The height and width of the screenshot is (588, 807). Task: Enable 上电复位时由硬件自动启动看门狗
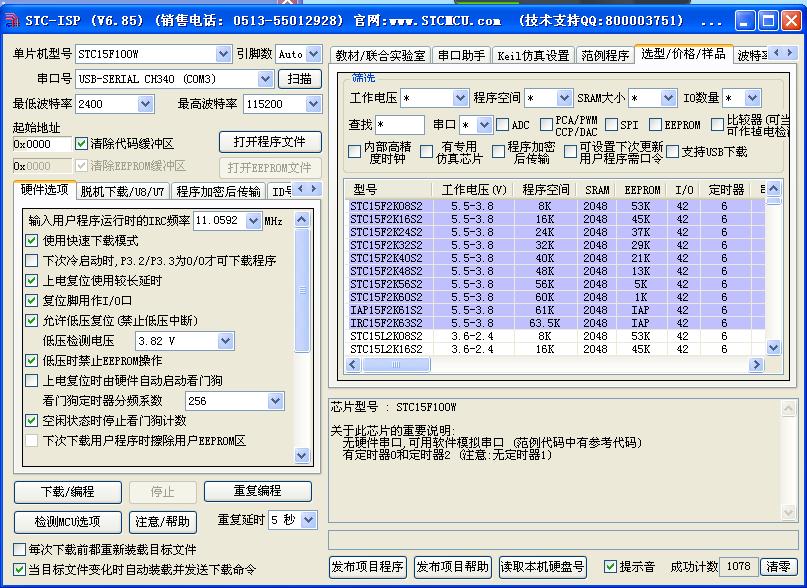tap(31, 381)
